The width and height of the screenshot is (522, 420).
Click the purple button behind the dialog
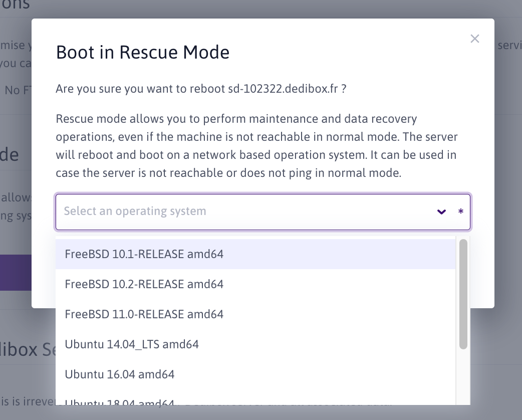pos(16,272)
